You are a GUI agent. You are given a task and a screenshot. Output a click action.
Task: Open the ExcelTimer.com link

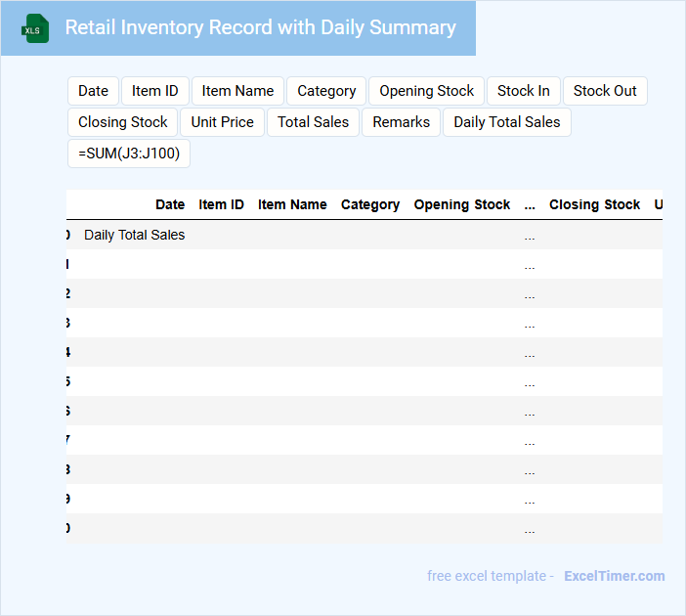[614, 576]
